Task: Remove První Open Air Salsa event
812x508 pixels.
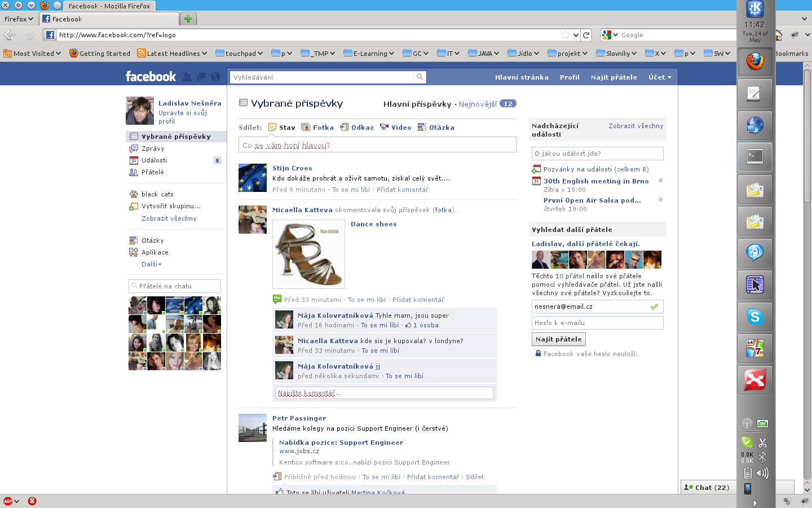Action: point(660,200)
